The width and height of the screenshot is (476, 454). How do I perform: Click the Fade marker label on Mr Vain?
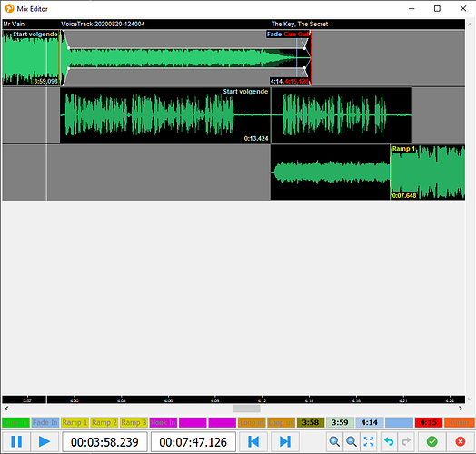(274, 34)
